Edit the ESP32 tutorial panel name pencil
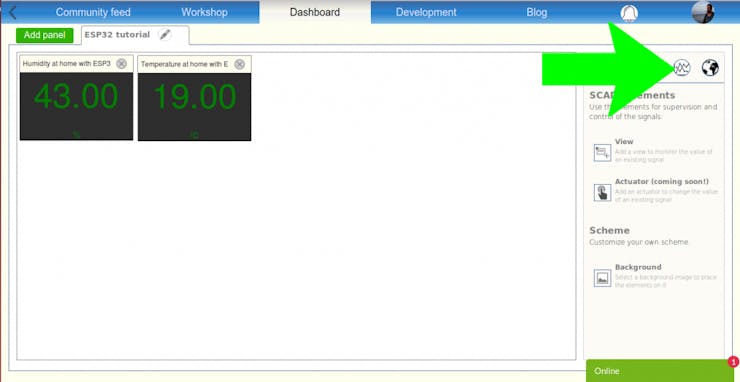 tap(165, 34)
